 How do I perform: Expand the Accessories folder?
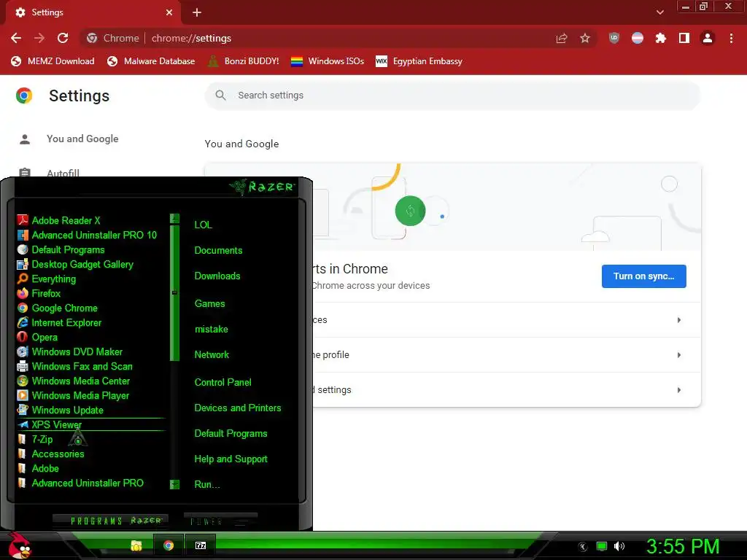50,454
